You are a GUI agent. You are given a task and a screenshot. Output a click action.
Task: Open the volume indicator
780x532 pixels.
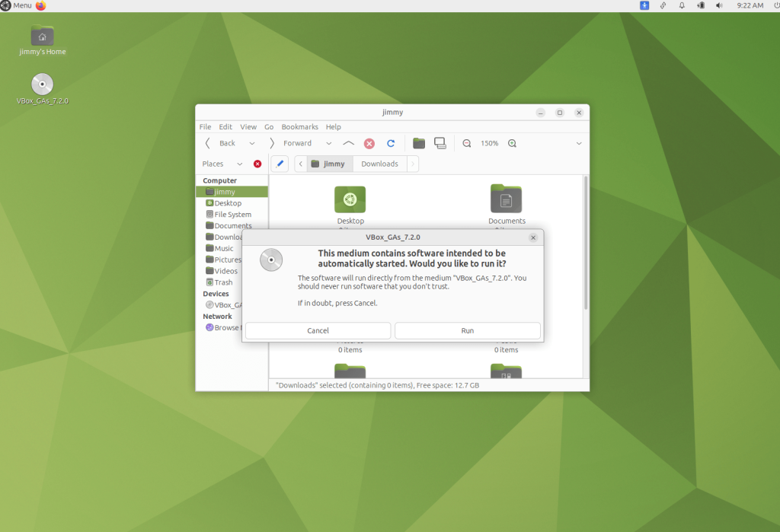(x=719, y=5)
